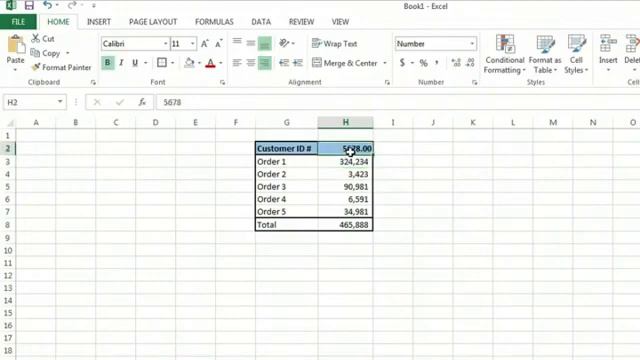Toggle Wrap Text

pyautogui.click(x=334, y=44)
